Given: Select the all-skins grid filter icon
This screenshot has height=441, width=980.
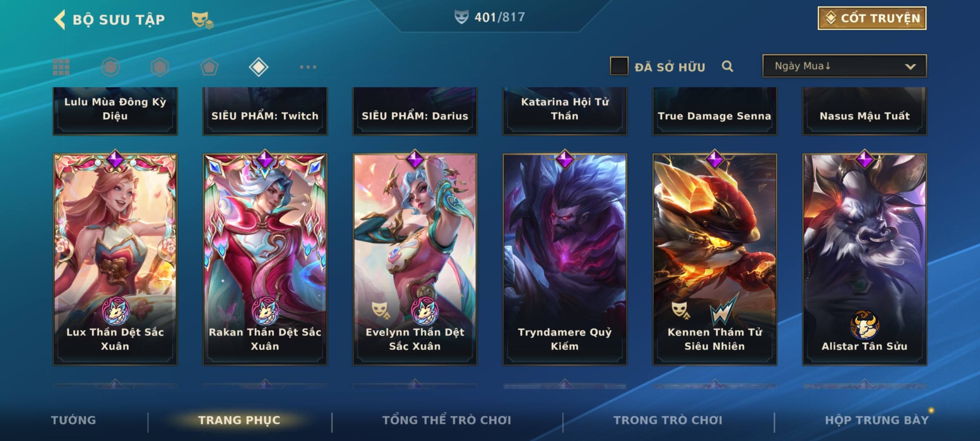Looking at the screenshot, I should pyautogui.click(x=61, y=67).
